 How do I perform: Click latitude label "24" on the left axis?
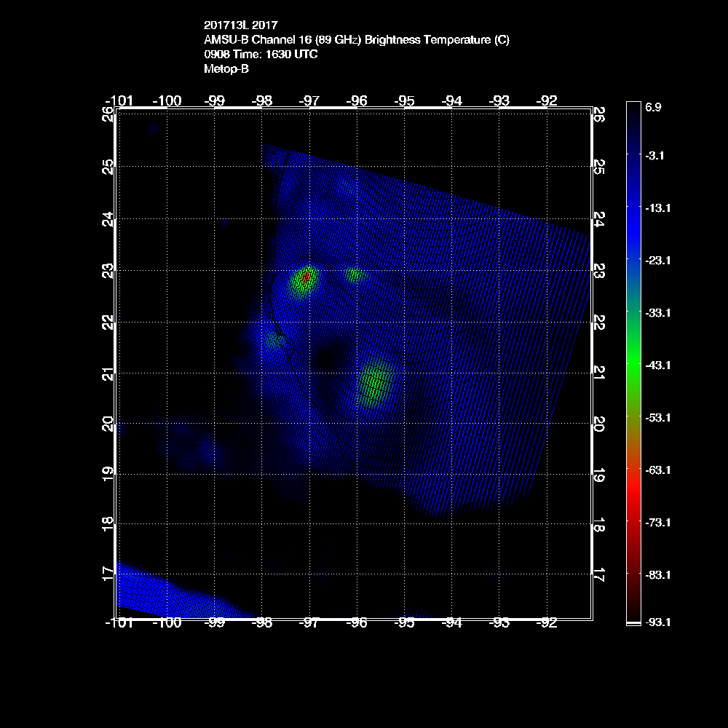click(107, 218)
